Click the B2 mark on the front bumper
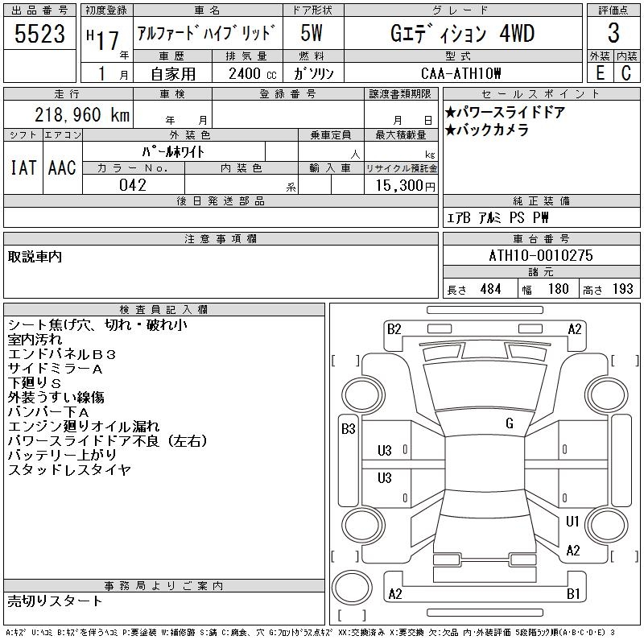The image size is (644, 644). pyautogui.click(x=394, y=329)
